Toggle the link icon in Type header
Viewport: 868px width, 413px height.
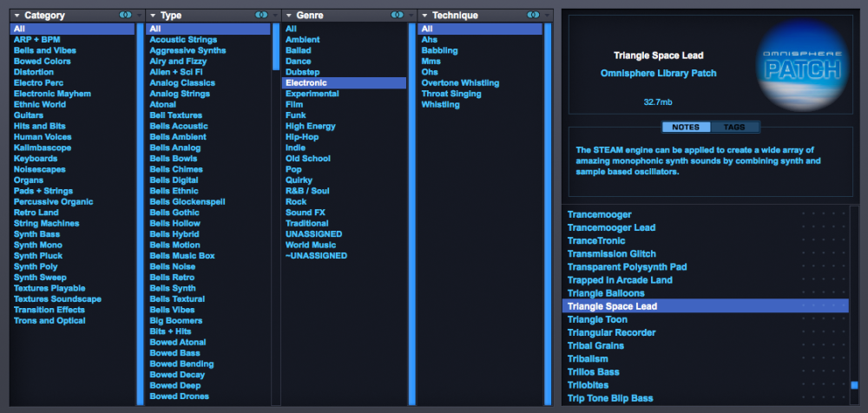[262, 15]
